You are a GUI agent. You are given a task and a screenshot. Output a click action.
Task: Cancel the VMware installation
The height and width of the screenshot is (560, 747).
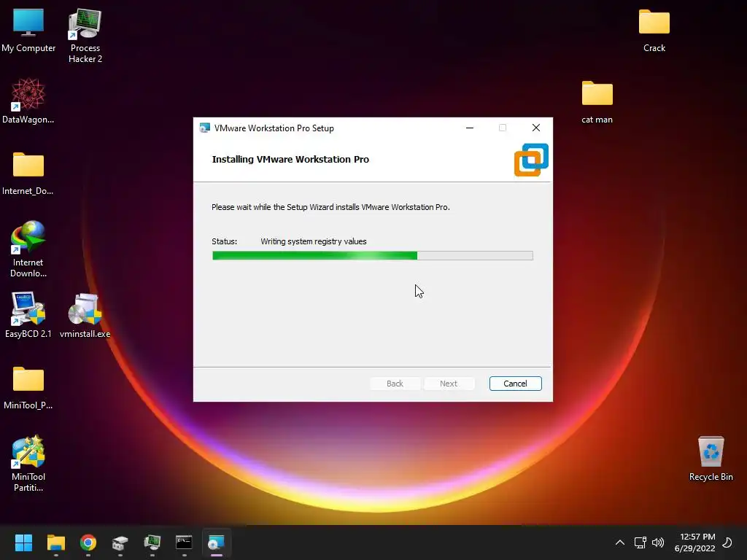[516, 384]
